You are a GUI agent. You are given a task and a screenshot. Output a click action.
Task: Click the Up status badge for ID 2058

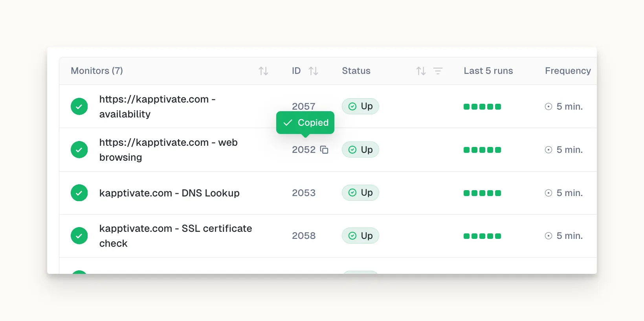click(x=360, y=235)
